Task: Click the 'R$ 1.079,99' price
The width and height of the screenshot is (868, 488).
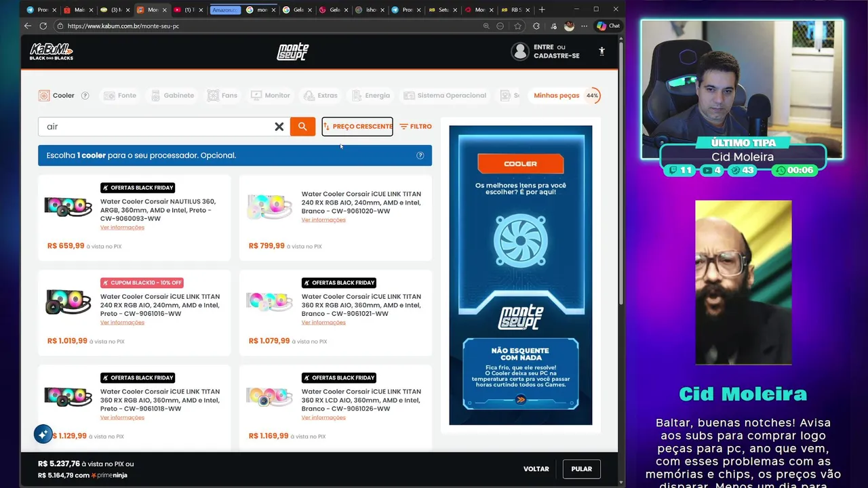Action: click(269, 341)
